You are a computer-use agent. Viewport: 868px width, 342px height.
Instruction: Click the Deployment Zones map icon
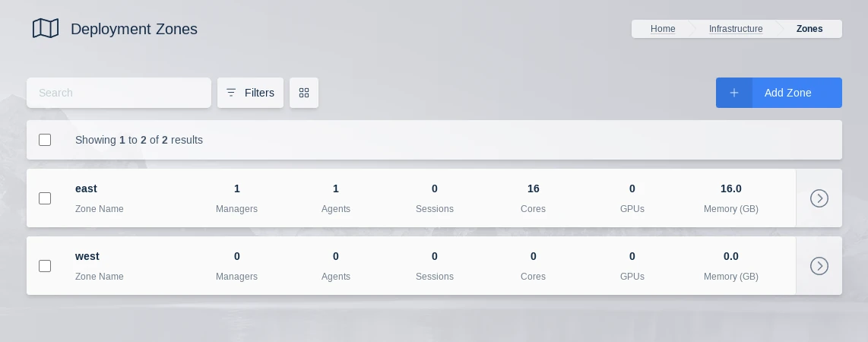[x=46, y=29]
